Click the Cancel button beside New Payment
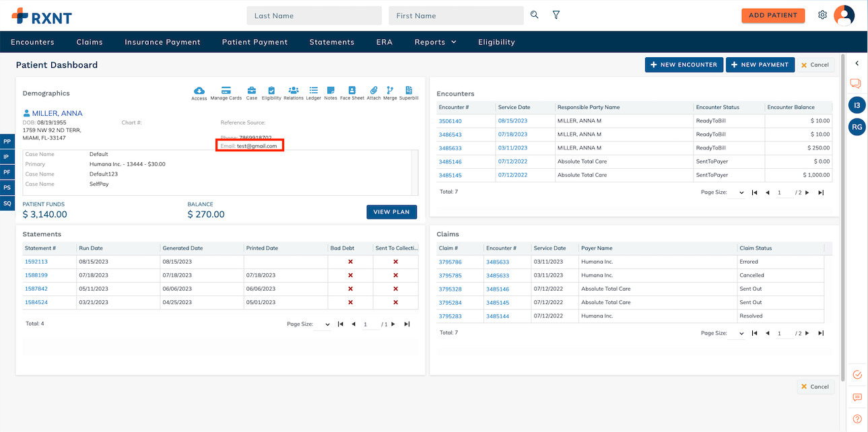 (815, 65)
